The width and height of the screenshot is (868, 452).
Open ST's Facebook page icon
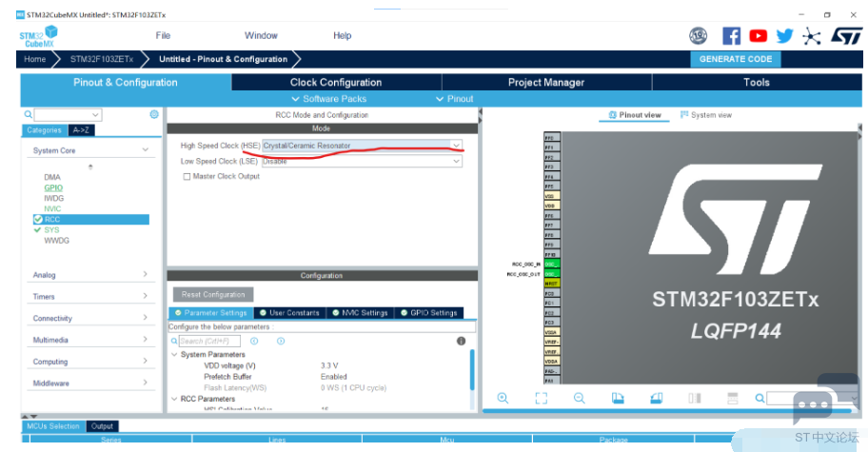click(x=731, y=36)
